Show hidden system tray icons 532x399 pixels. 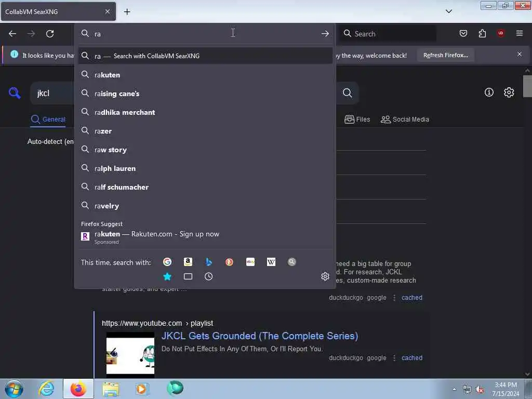tap(454, 390)
